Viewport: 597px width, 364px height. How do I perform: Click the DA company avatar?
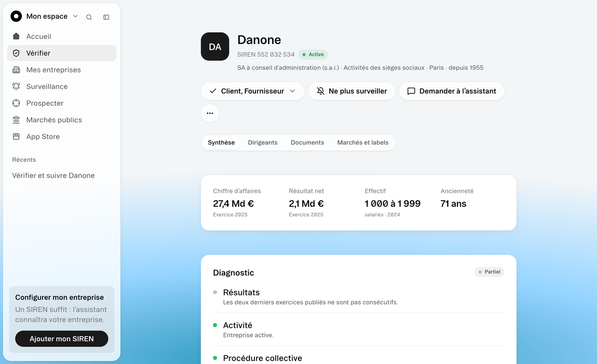click(x=215, y=47)
